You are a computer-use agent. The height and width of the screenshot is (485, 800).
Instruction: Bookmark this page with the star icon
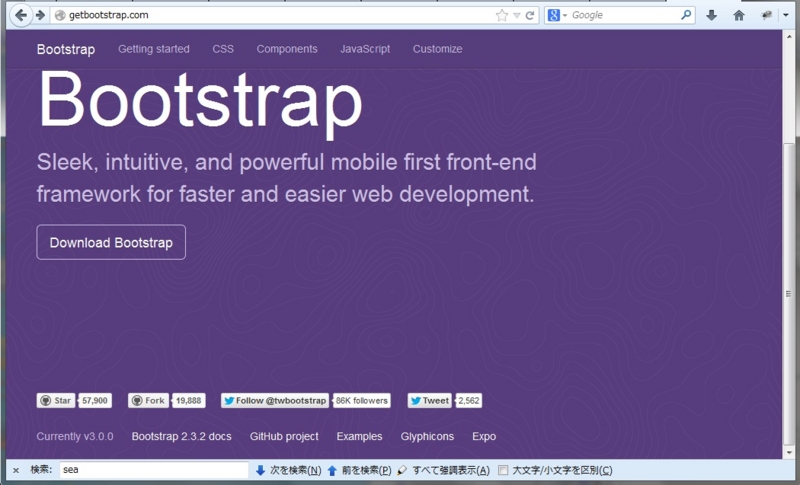point(502,15)
